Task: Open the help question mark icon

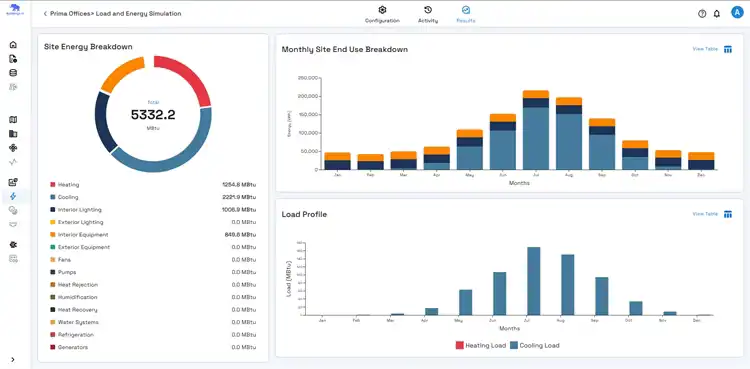Action: point(702,13)
